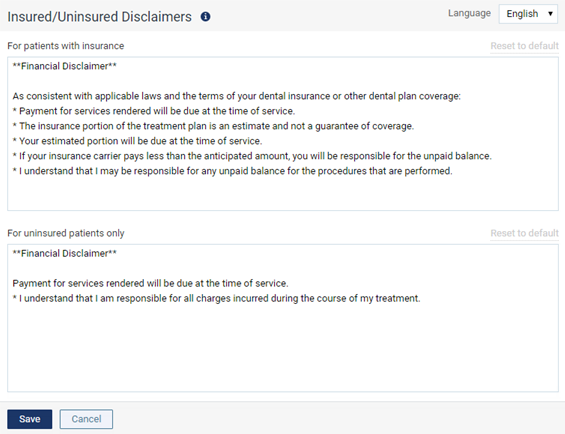Click the 'I understand that I may be responsible' line

click(x=232, y=171)
